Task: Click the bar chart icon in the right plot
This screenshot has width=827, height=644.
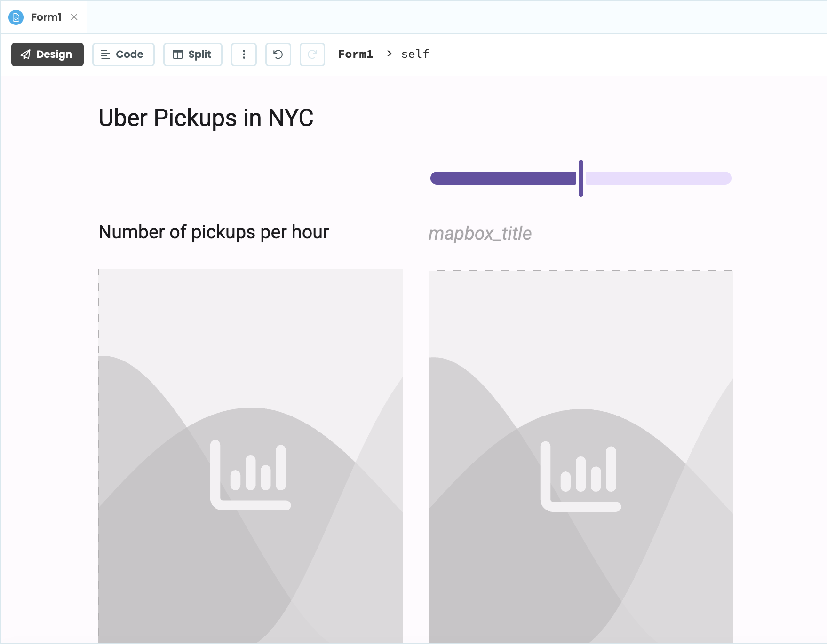Action: (581, 475)
